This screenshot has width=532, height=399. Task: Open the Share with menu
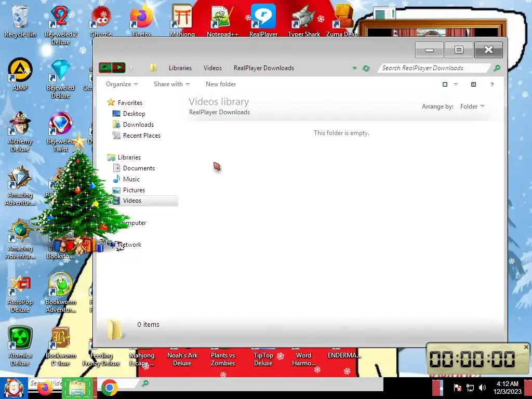click(x=171, y=84)
